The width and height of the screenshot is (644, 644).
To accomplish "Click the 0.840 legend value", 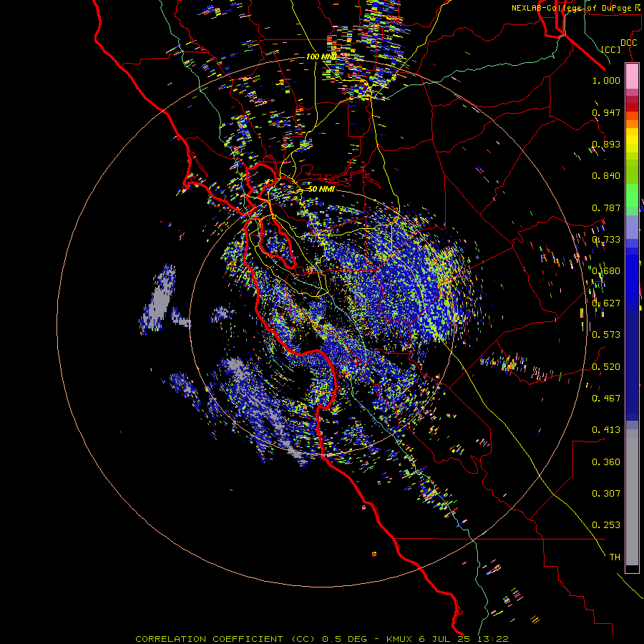I will (x=606, y=176).
